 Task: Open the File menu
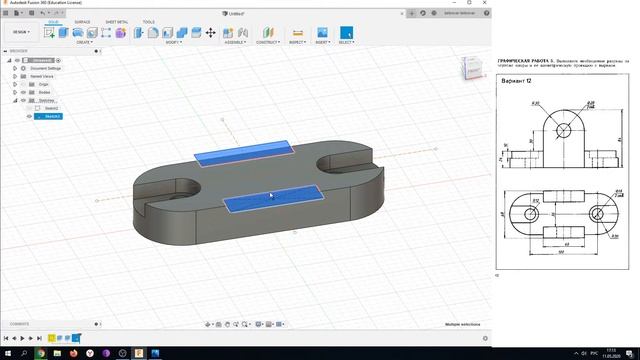(18, 13)
